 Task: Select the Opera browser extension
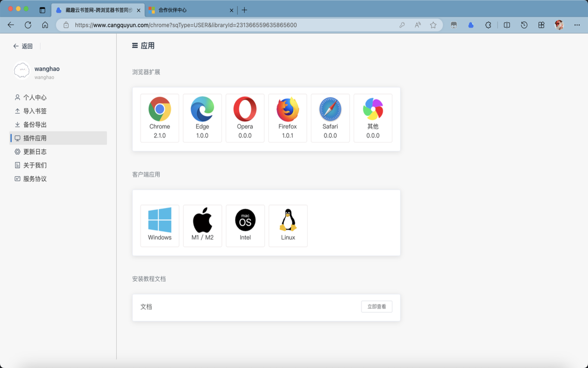click(245, 118)
